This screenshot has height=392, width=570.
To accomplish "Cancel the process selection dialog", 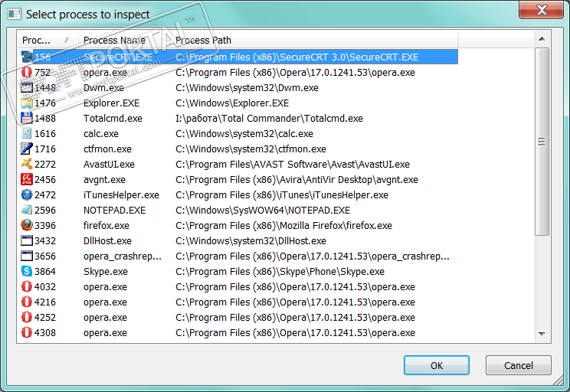I will (x=518, y=365).
